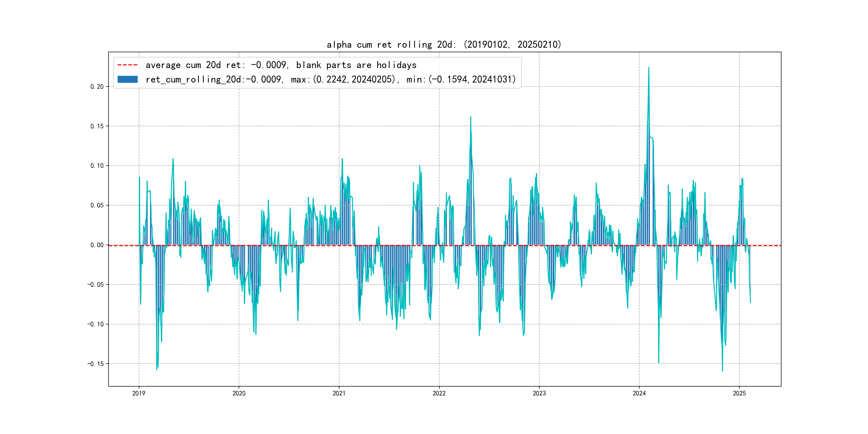This screenshot has width=868, height=434.
Task: Click the 0.05 y-axis tick label
Action: click(x=97, y=205)
